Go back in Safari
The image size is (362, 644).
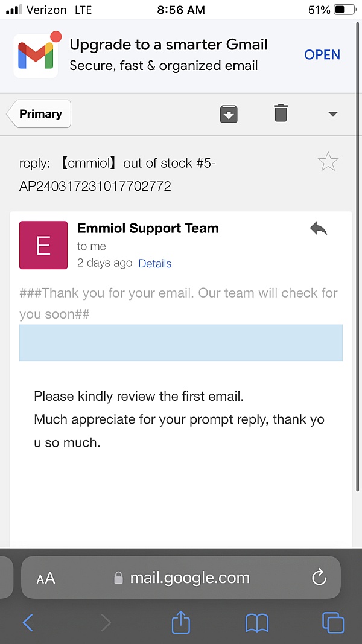(x=28, y=622)
